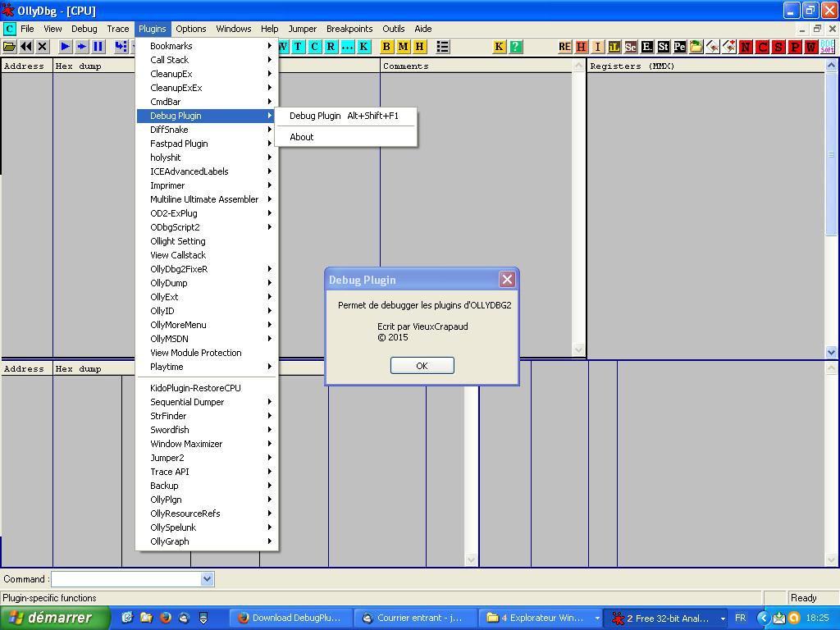Open the Explorateur Windows taskbar group
840x630 pixels.
[540, 618]
